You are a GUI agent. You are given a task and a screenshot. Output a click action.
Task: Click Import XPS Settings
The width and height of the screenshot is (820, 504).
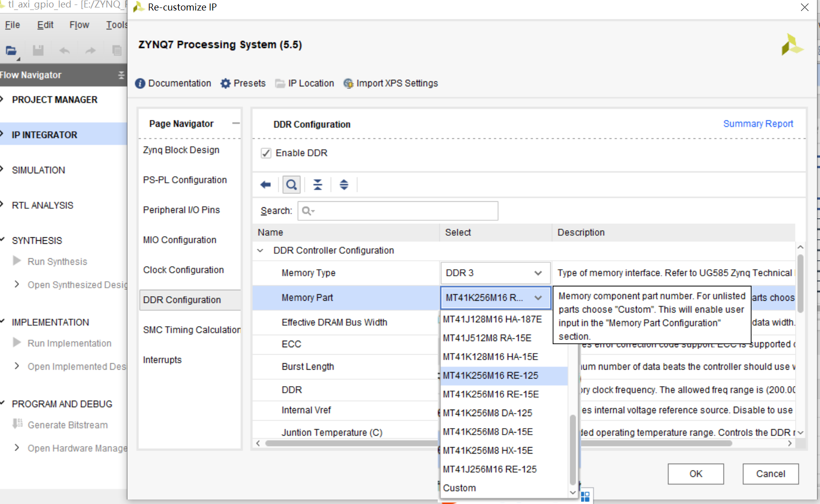coord(391,83)
